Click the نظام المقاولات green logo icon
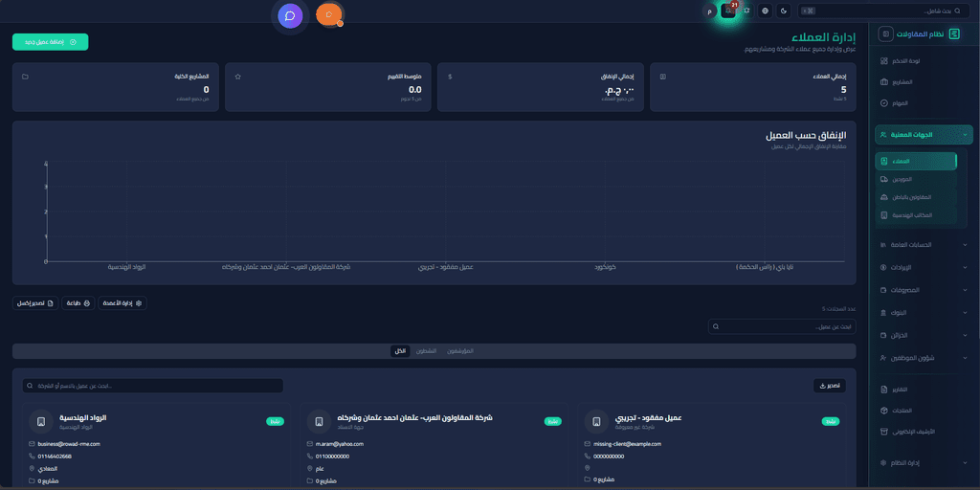 (x=953, y=33)
